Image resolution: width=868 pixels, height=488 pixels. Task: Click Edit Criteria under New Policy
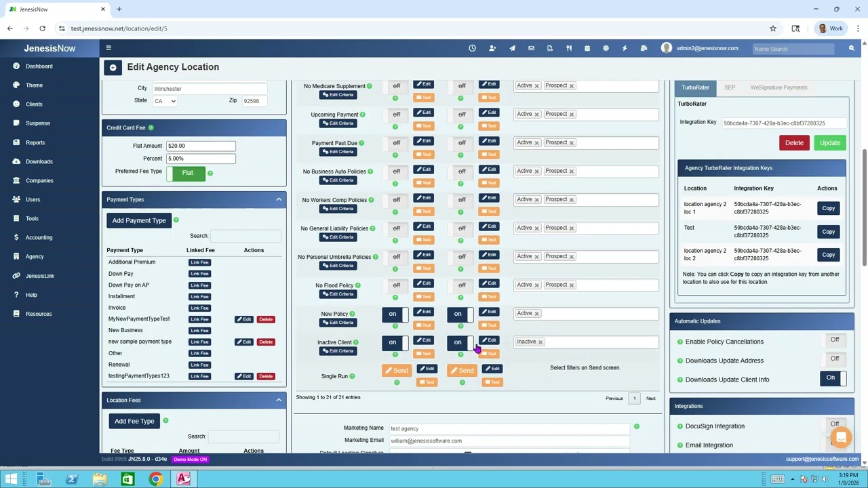pyautogui.click(x=337, y=323)
